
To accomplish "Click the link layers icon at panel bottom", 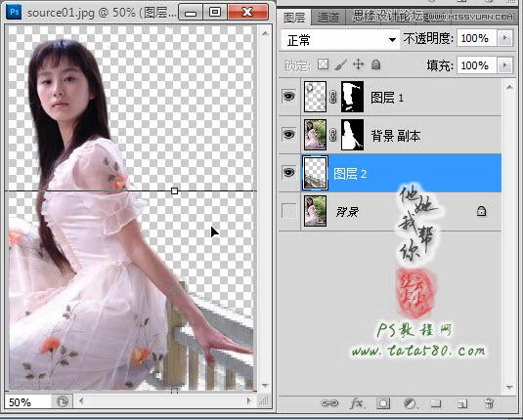I will click(328, 403).
